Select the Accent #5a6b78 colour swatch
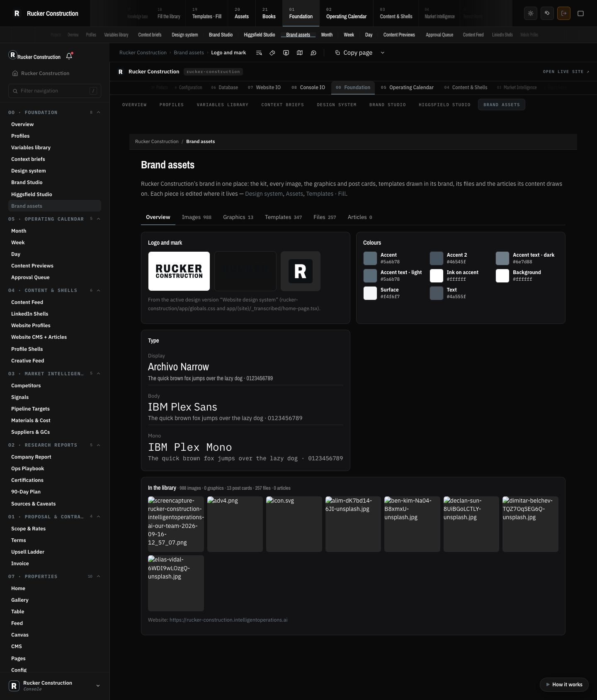 tap(370, 258)
